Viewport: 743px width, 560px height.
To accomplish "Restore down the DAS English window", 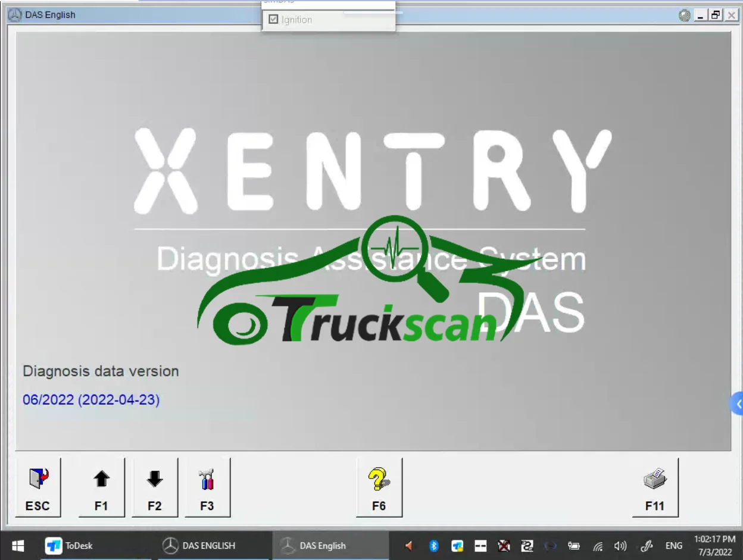I will pyautogui.click(x=716, y=15).
